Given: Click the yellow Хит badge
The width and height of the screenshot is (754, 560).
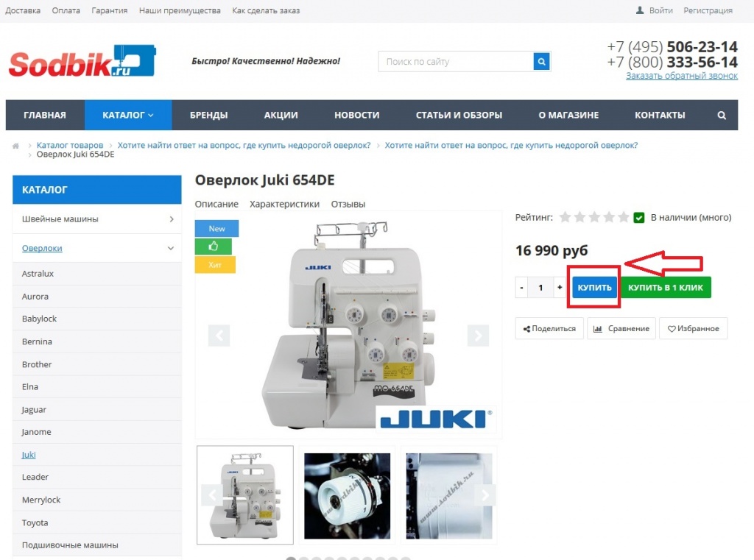Looking at the screenshot, I should click(x=215, y=265).
